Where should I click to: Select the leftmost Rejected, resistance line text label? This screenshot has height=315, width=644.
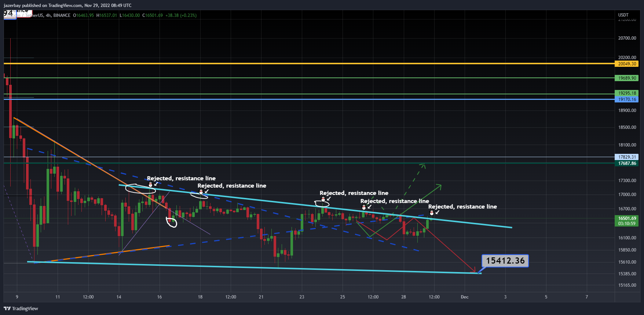click(181, 178)
